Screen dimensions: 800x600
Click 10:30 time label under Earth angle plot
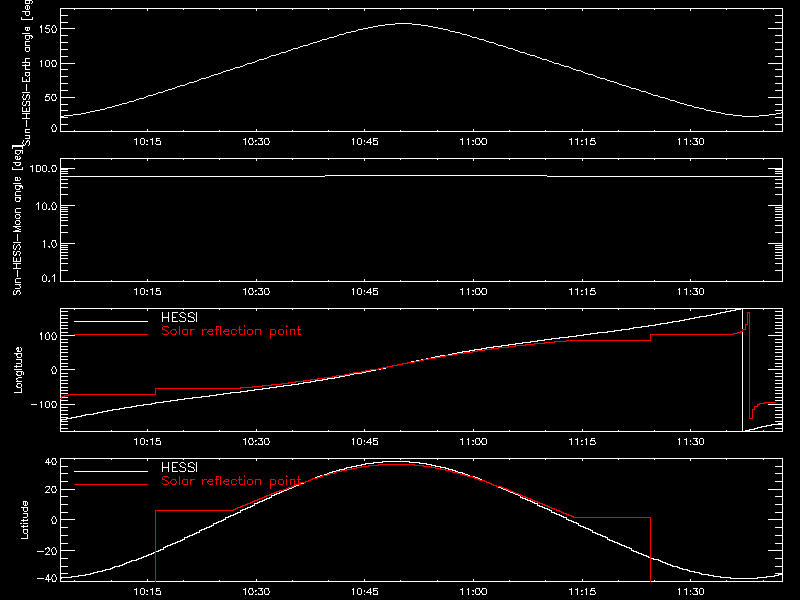(x=256, y=142)
